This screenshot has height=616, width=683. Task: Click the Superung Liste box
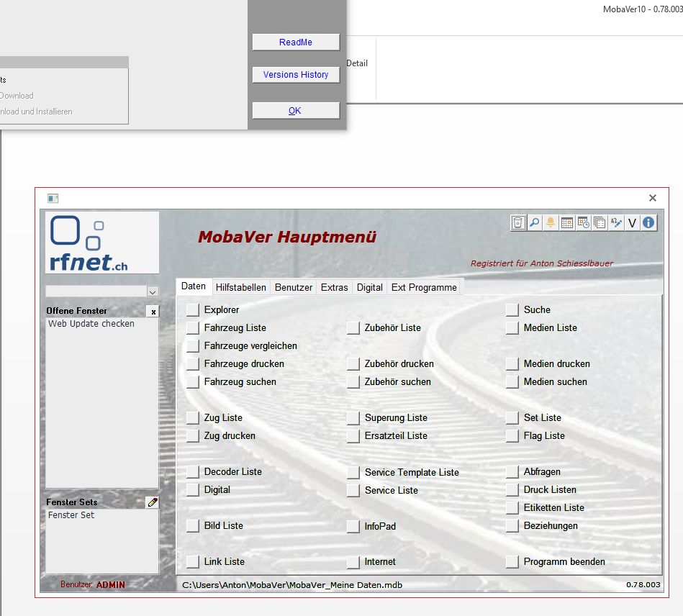point(353,418)
